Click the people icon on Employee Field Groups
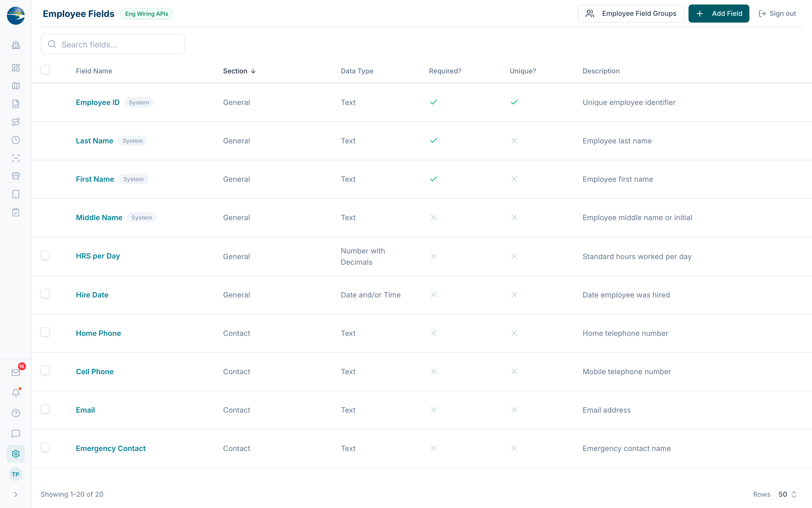 pos(590,14)
